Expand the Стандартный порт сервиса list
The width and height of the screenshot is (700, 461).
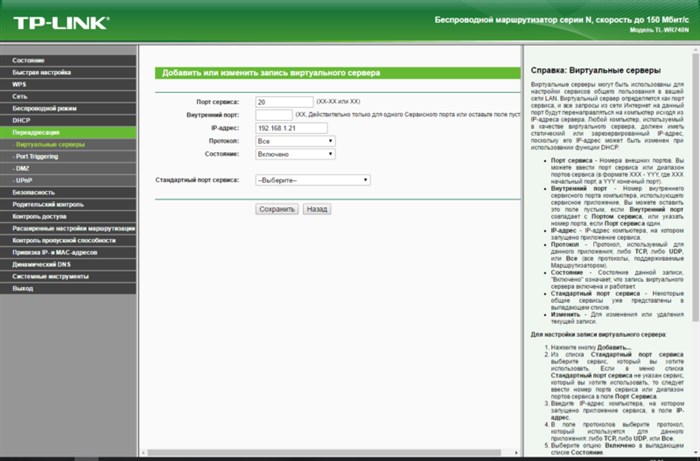312,180
